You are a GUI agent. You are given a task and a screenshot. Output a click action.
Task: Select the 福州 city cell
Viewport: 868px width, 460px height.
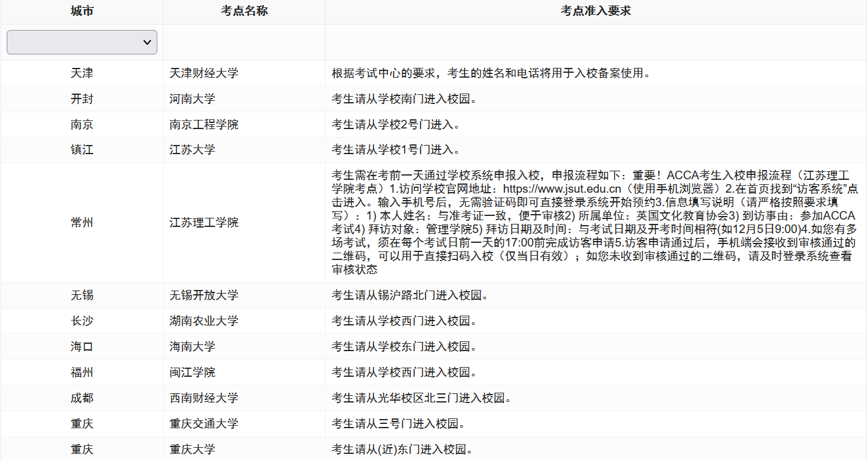[82, 373]
